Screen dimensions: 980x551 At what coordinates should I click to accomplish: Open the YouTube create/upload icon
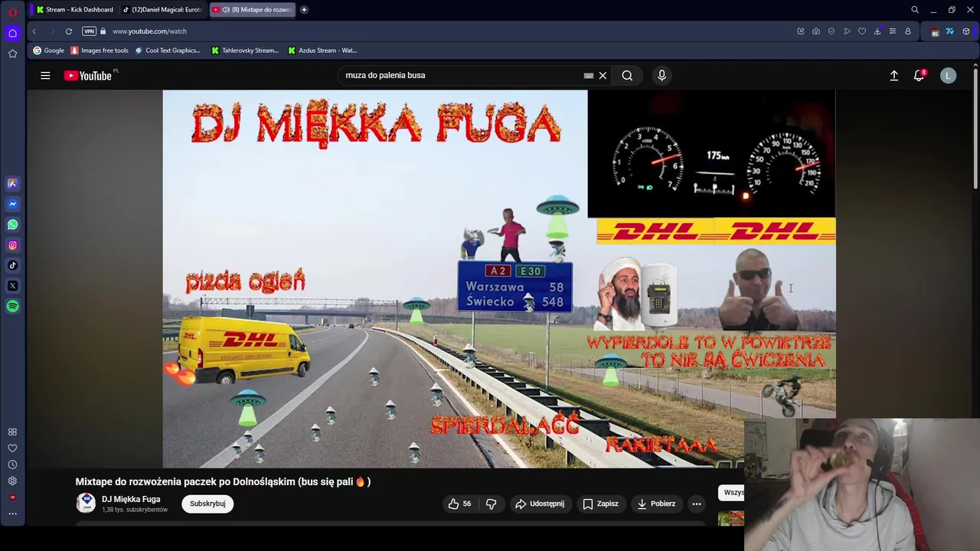(x=893, y=75)
